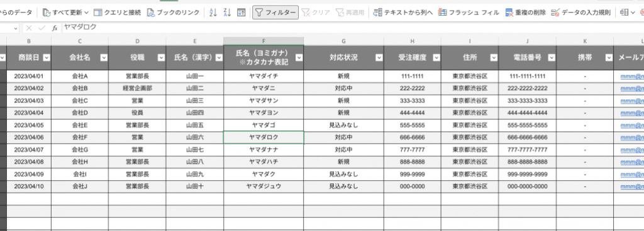
Task: Open the 住所 filter dropdown
Action: click(x=494, y=58)
